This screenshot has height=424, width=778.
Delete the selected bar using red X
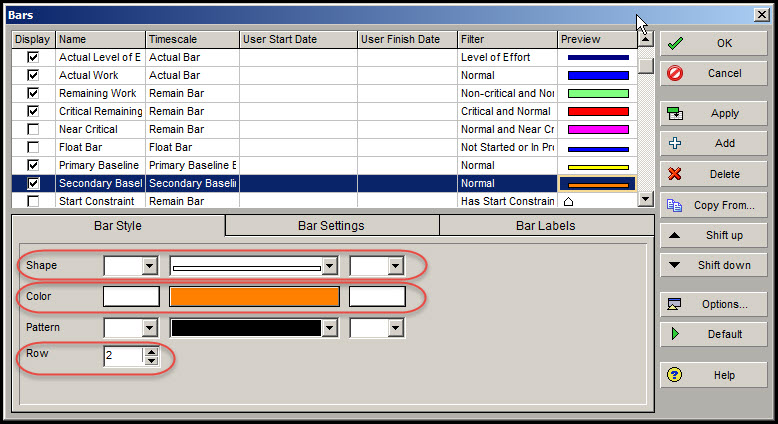point(675,174)
